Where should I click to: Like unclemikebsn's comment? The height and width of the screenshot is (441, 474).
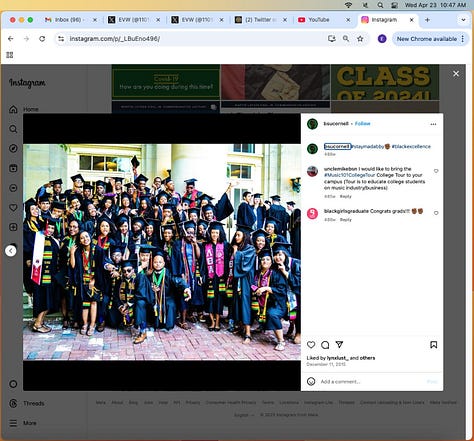[x=436, y=171]
